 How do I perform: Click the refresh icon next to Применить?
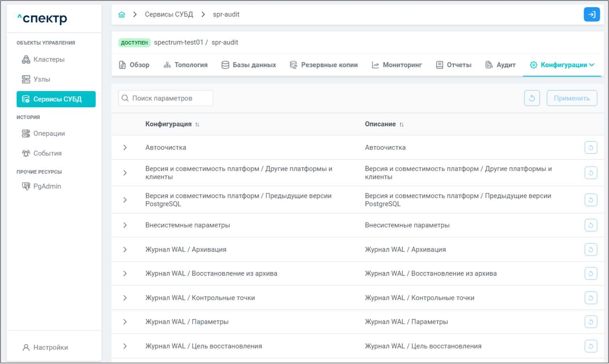(x=532, y=98)
